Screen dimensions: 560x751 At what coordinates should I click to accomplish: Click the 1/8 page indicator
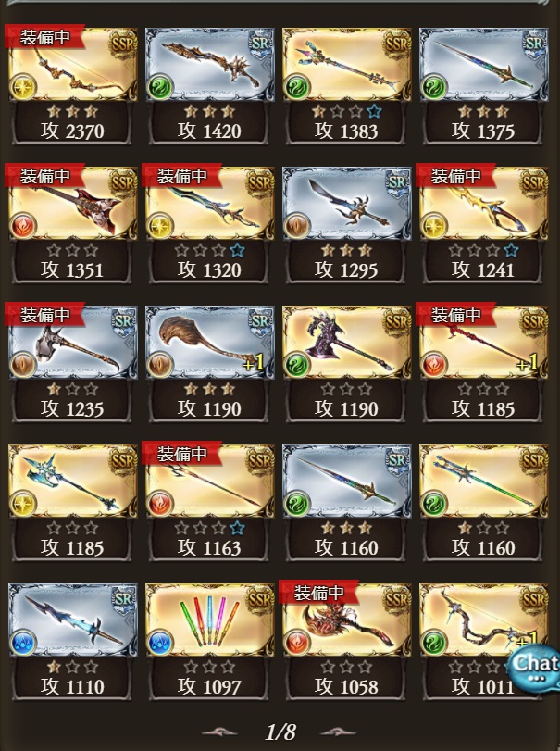[x=280, y=732]
